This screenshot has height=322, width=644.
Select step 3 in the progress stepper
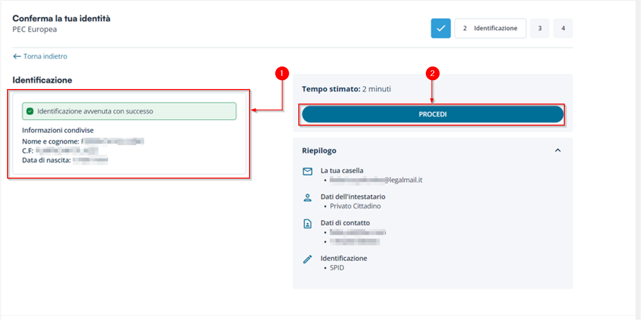539,28
